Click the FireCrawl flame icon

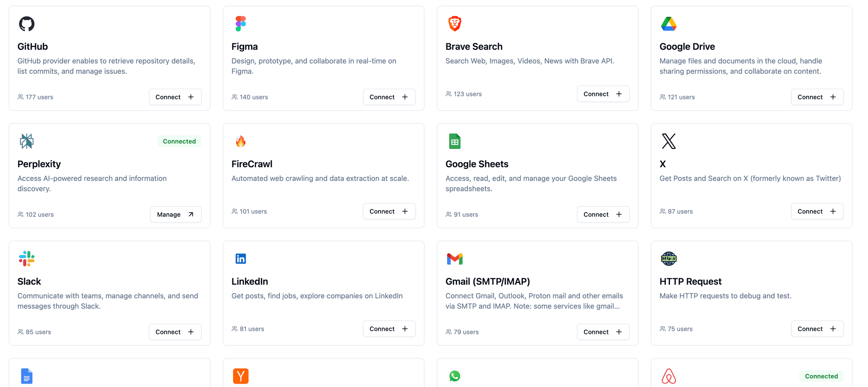coord(241,141)
